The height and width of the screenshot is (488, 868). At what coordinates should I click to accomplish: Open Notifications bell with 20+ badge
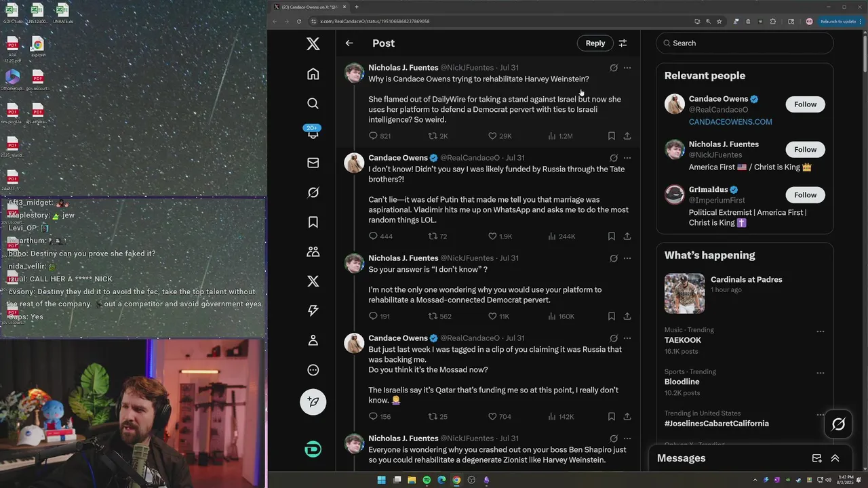pyautogui.click(x=313, y=133)
